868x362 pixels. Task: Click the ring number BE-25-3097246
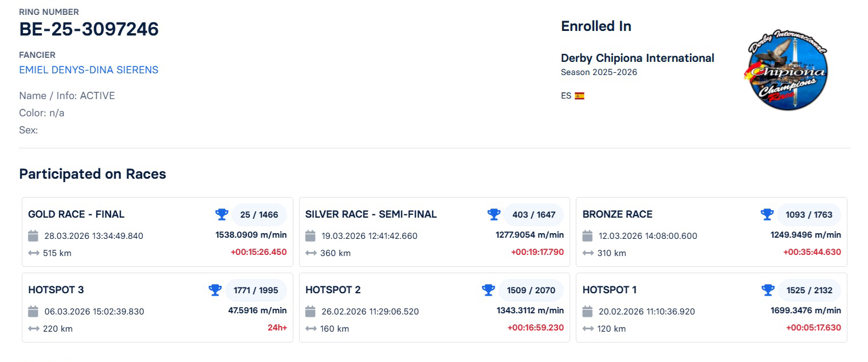click(89, 29)
